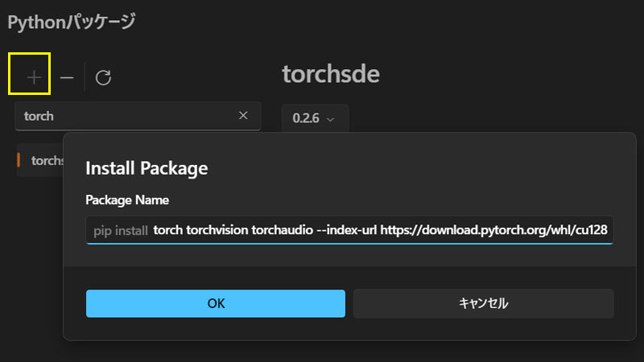Viewport: 644px width, 362px height.
Task: Click into the torch search box
Action: [129, 116]
